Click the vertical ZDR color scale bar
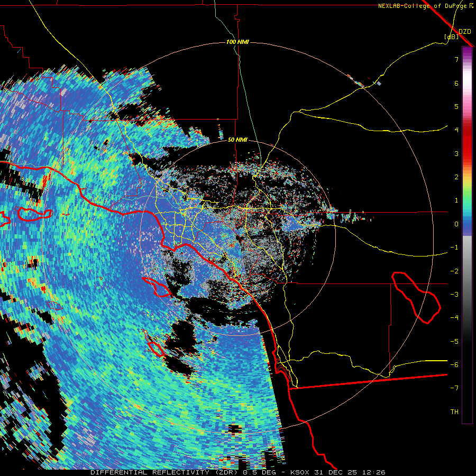This screenshot has height=476, width=476. (x=467, y=235)
